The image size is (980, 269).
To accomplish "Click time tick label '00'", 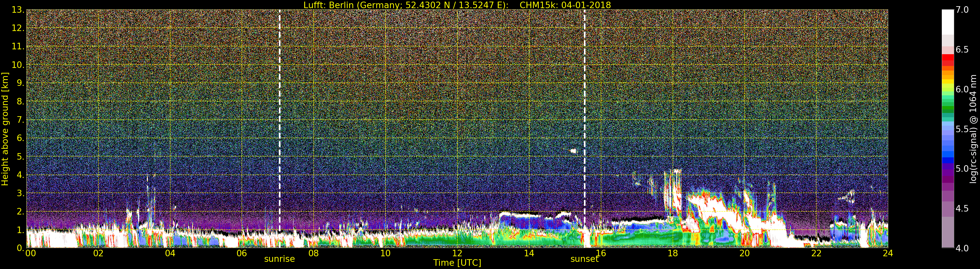I will pyautogui.click(x=30, y=253).
